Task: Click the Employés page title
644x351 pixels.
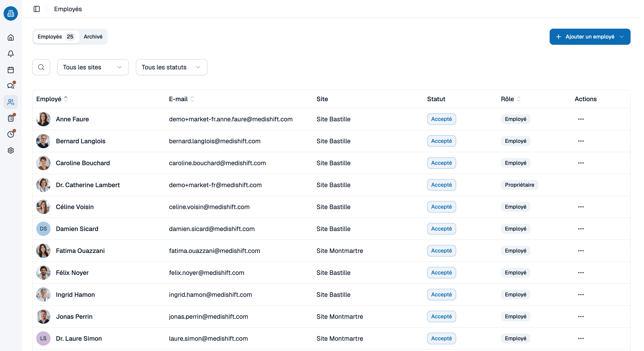Action: pos(68,9)
